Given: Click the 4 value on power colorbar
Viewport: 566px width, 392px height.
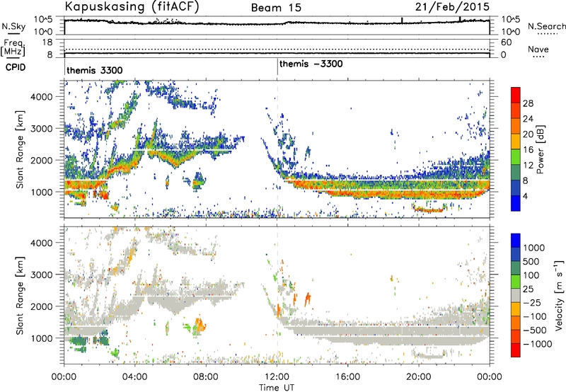Looking at the screenshot, I should pos(526,196).
